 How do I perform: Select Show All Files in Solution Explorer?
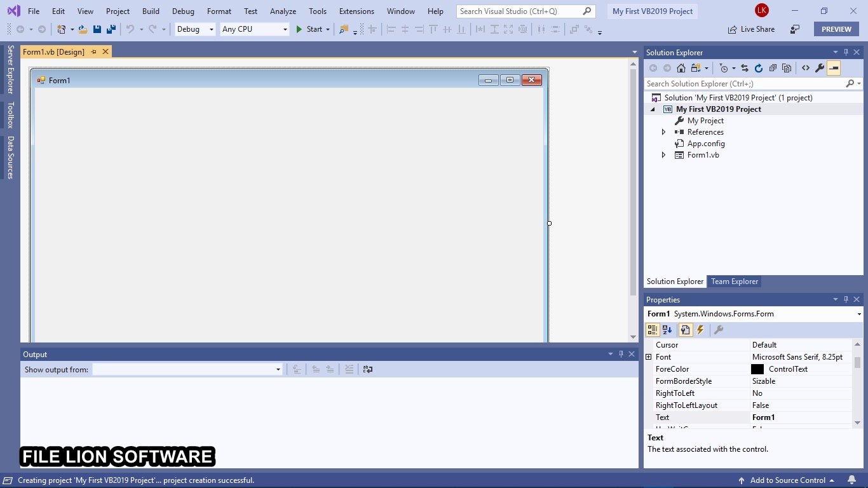tap(787, 68)
